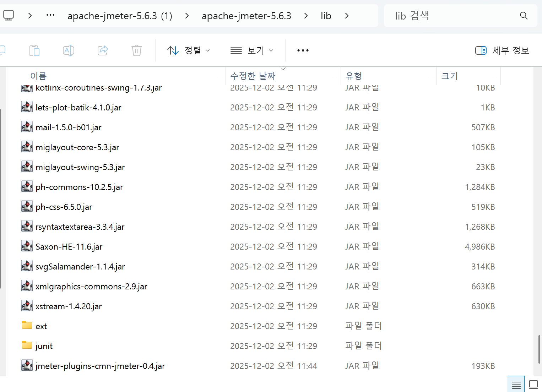Click jar icon of miglayout-core-5.3.jar
This screenshot has width=542, height=392.
[x=27, y=147]
